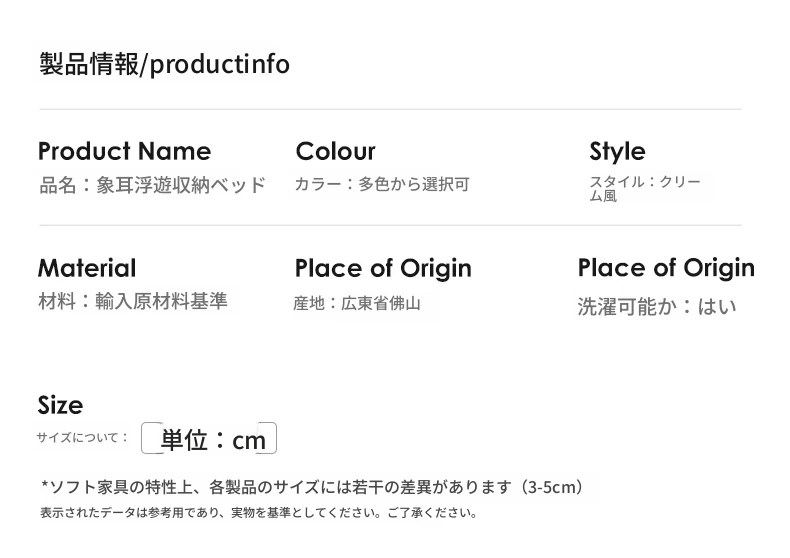The width and height of the screenshot is (790, 558).
Task: Select the Style label
Action: (617, 151)
